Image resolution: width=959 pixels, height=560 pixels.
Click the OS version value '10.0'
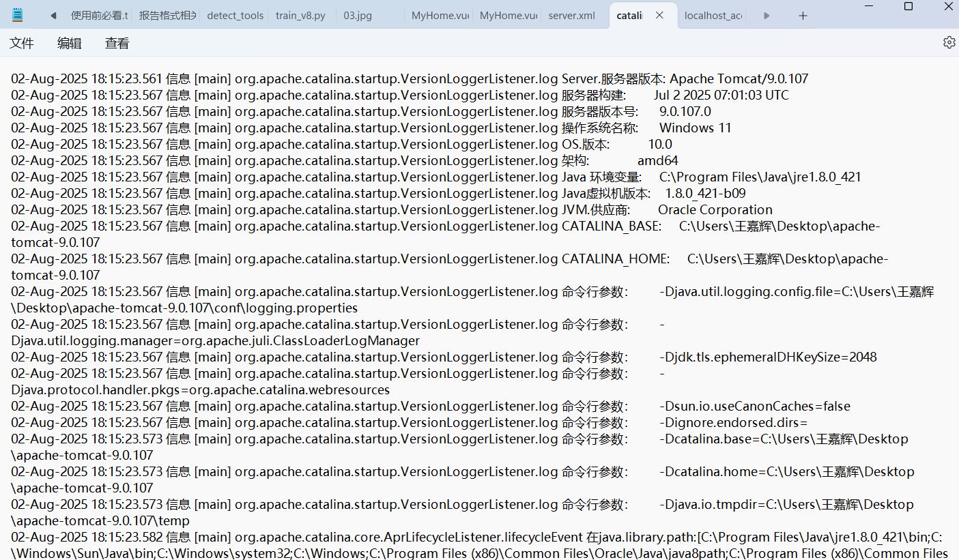click(x=660, y=144)
